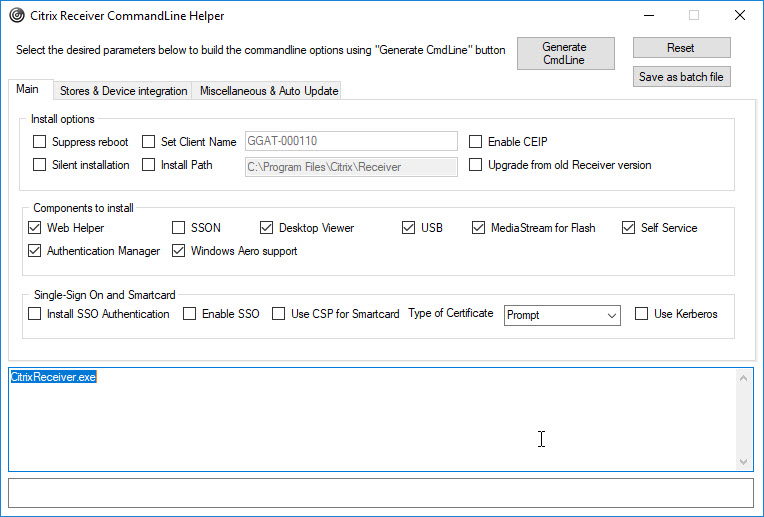Close the CommandLine Helper window
The image size is (764, 517).
pyautogui.click(x=740, y=16)
